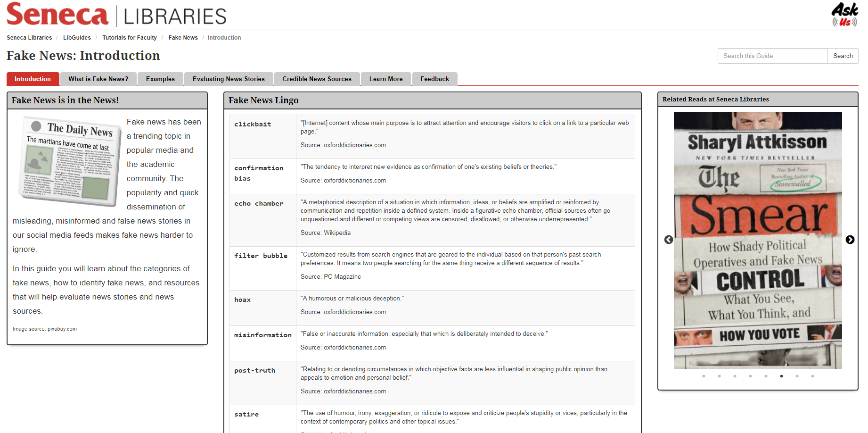Click the Seneca Libraries logo

click(116, 15)
